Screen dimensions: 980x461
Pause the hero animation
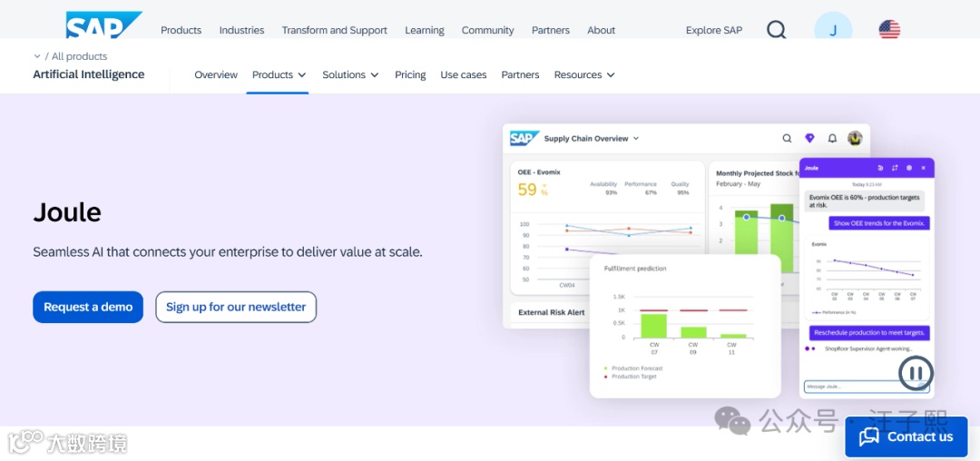point(916,373)
